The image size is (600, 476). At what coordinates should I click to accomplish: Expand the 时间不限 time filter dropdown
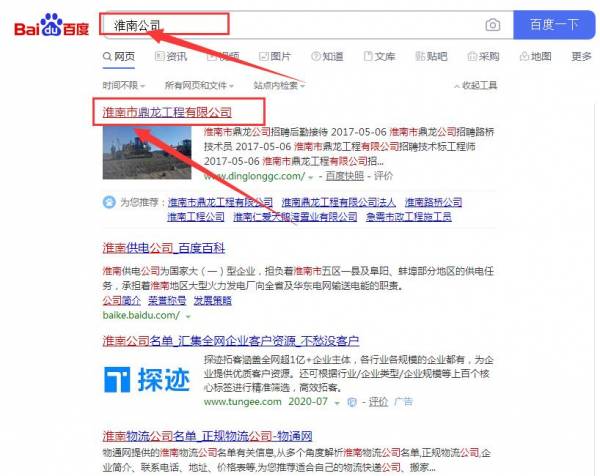[124, 85]
